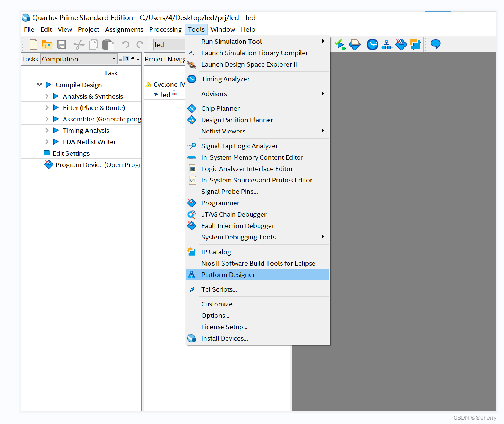Click the led project name field

click(169, 44)
